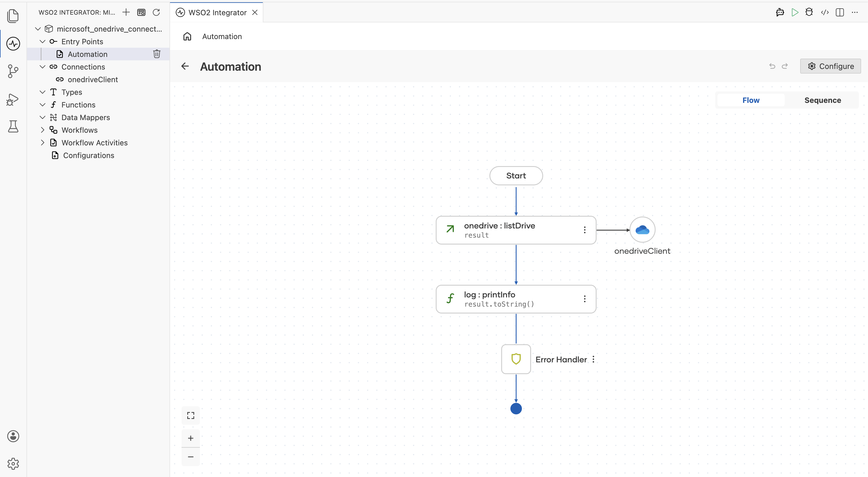
Task: Click the plus icon in sidebar header
Action: [x=126, y=12]
